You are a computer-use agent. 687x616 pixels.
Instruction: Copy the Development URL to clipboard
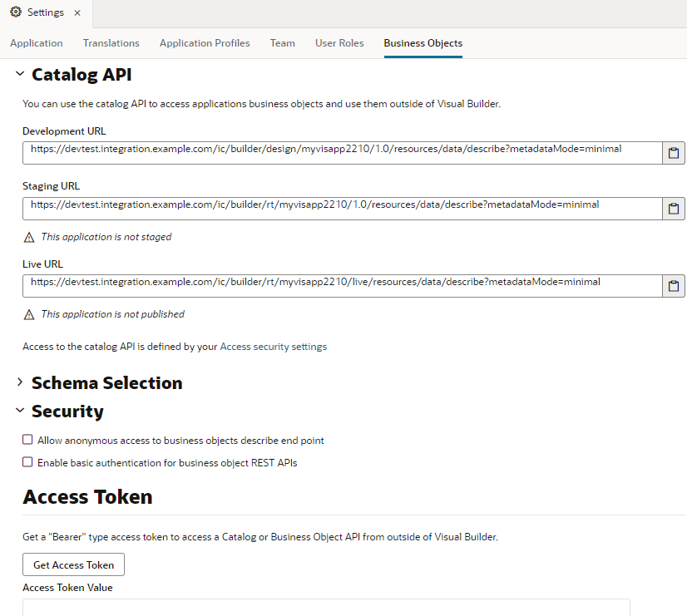point(674,152)
